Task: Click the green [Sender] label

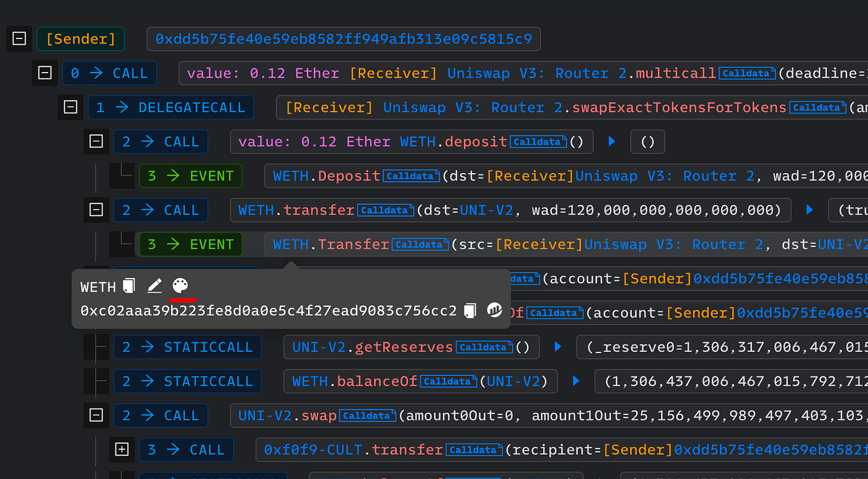Action: click(81, 38)
